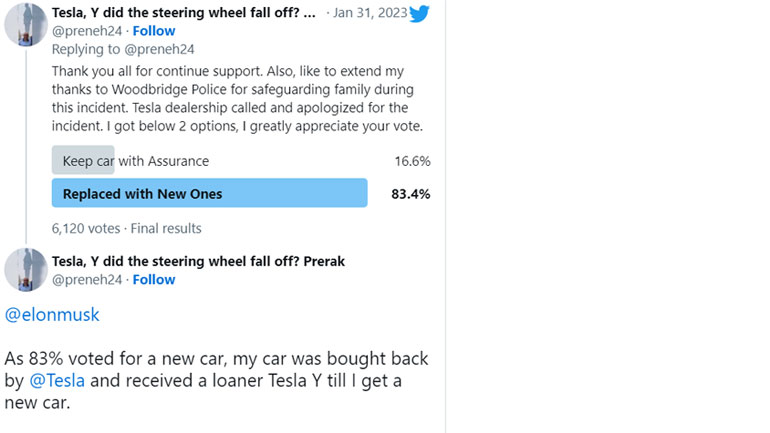Click the display name ending in 'Prerak'
The image size is (770, 433).
click(x=198, y=261)
